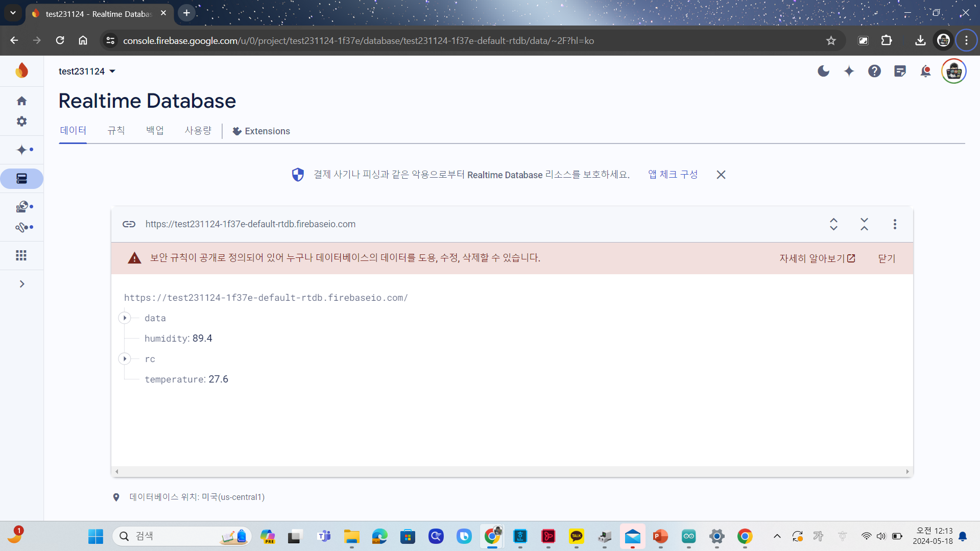Open release notes message icon
Image resolution: width=980 pixels, height=551 pixels.
[x=900, y=71]
